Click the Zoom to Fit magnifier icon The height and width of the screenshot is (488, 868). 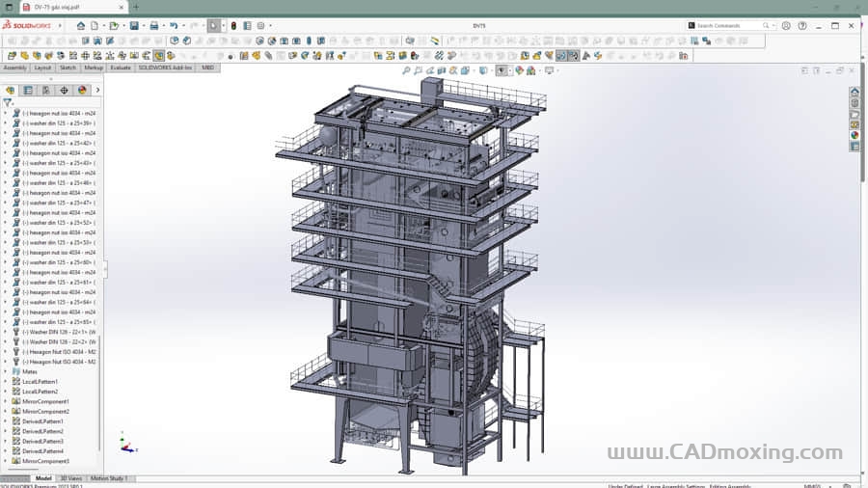tap(406, 70)
